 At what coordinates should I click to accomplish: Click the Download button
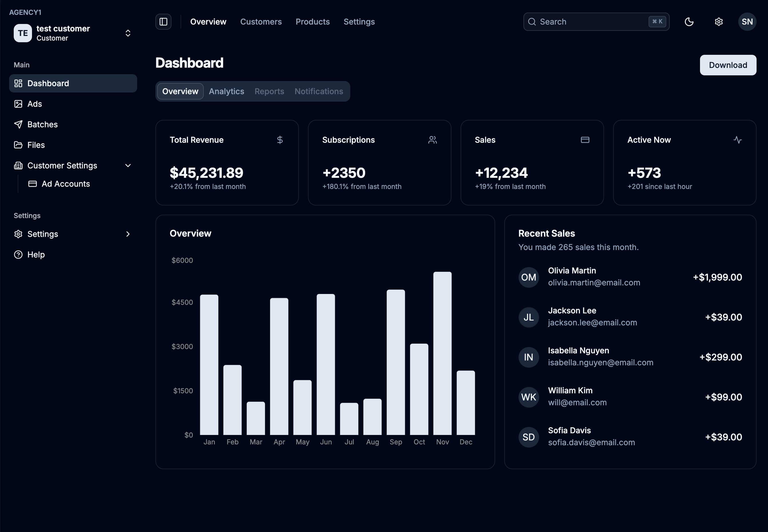(728, 65)
